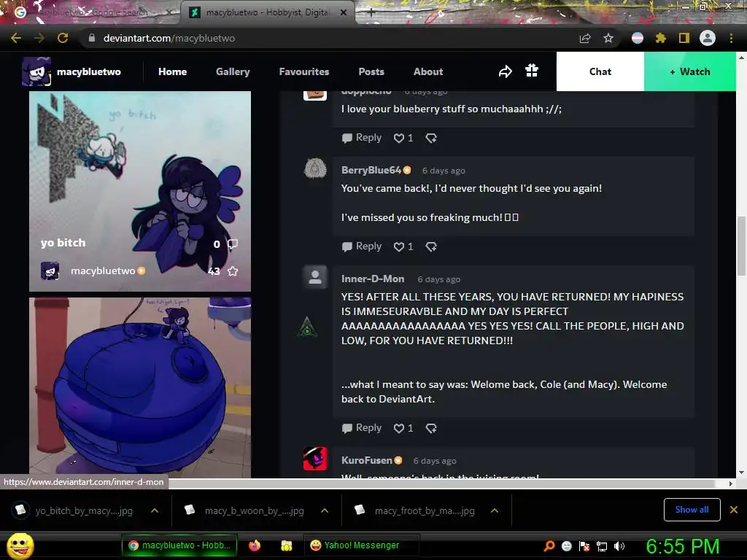Click the Chat button
The image size is (747, 560).
tap(600, 71)
